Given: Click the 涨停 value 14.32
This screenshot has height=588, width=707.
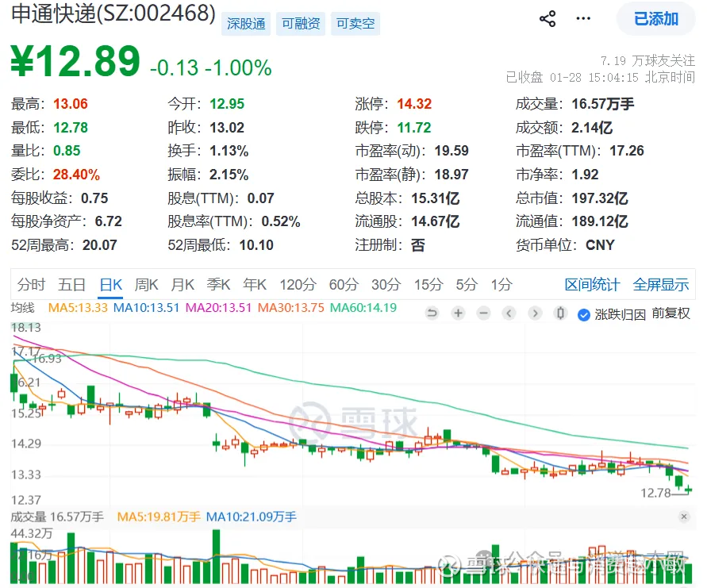Looking at the screenshot, I should 414,104.
